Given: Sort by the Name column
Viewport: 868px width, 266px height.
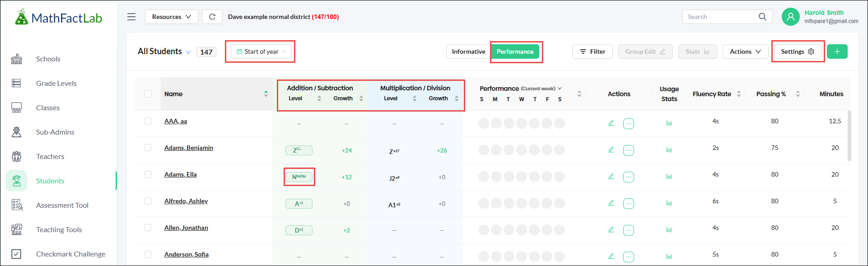Looking at the screenshot, I should 266,94.
